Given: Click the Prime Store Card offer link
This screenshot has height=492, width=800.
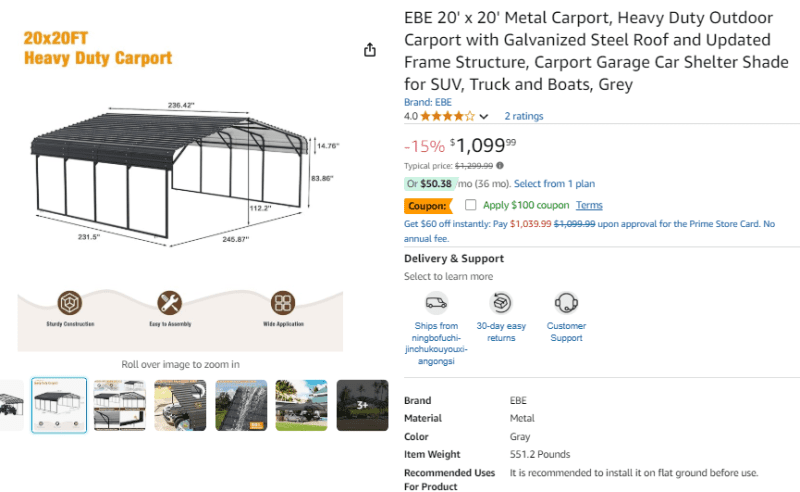Looking at the screenshot, I should click(x=589, y=231).
